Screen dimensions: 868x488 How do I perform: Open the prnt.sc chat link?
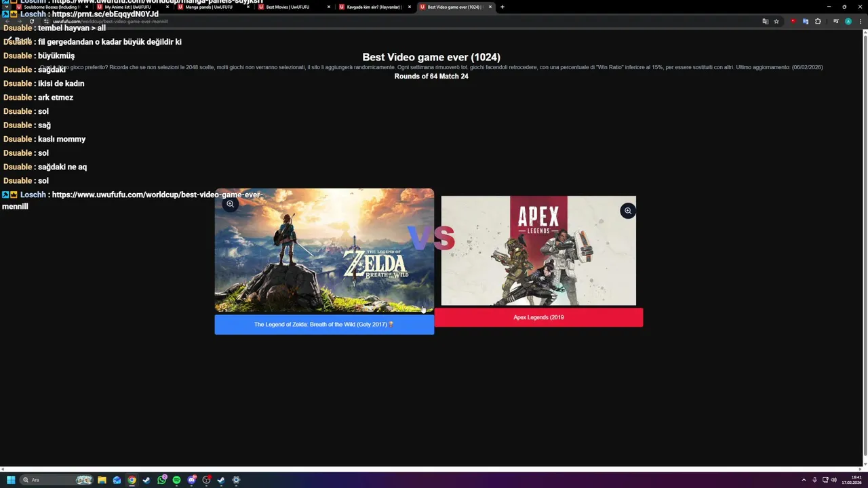[x=105, y=14]
